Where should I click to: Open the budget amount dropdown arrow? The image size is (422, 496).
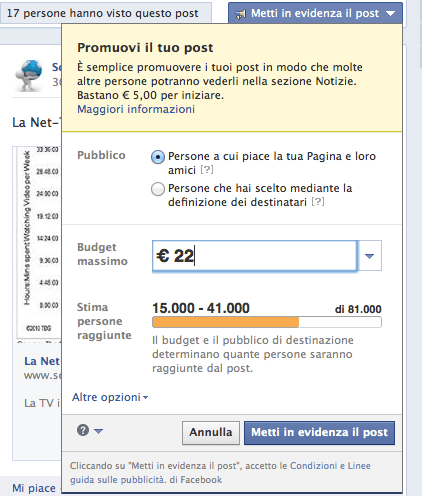369,256
